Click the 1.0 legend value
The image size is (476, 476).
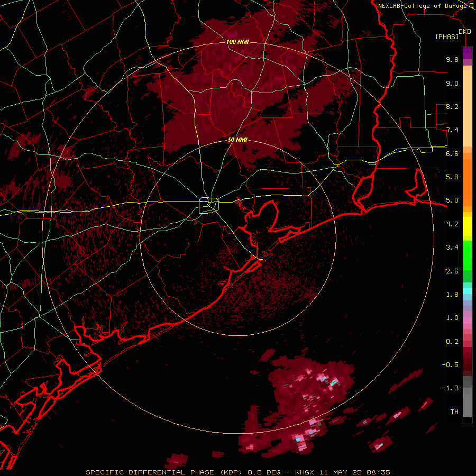tap(452, 318)
